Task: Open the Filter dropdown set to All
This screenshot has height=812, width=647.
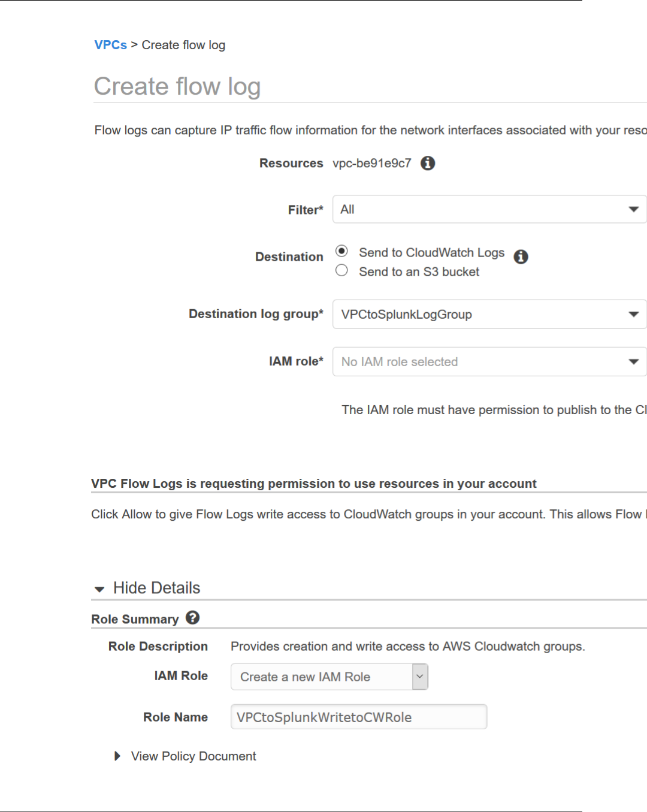Action: [x=489, y=209]
